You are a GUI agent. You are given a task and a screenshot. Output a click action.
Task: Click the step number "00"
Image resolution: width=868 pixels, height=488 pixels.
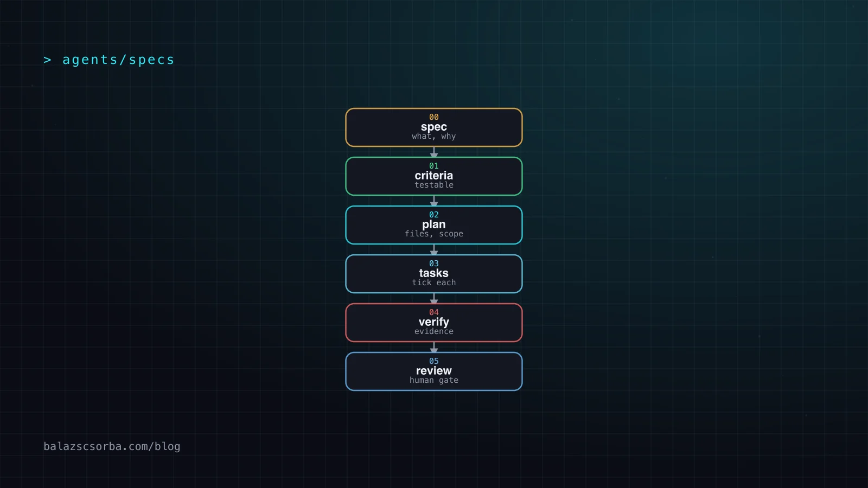(x=434, y=117)
